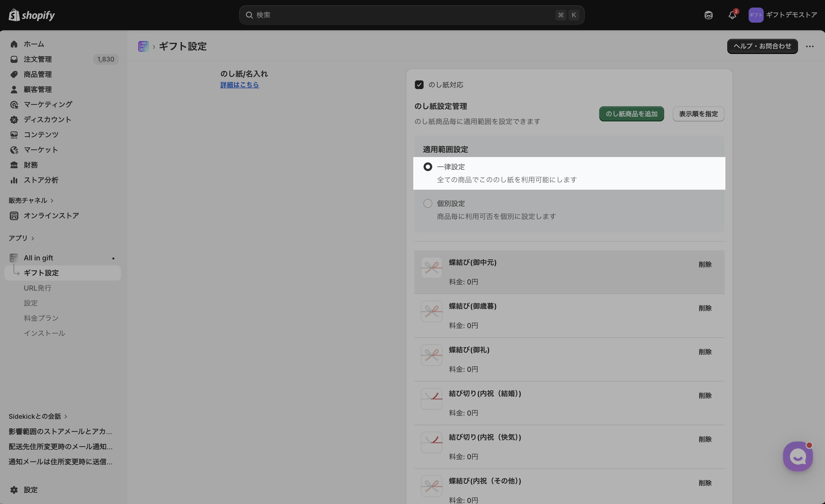Open 注文管理 in the sidebar

pyautogui.click(x=38, y=59)
